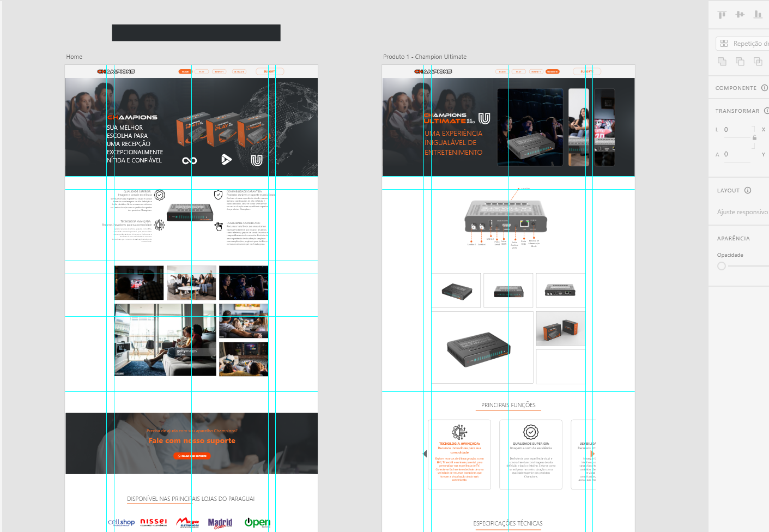This screenshot has width=769, height=532.
Task: Click the orange HOME nav pill on Home artboard
Action: (185, 71)
